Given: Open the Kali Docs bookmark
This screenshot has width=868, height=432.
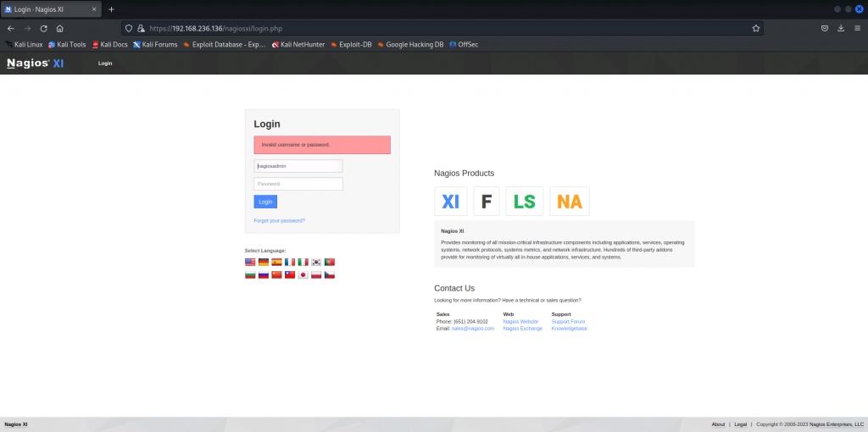Looking at the screenshot, I should pyautogui.click(x=109, y=44).
